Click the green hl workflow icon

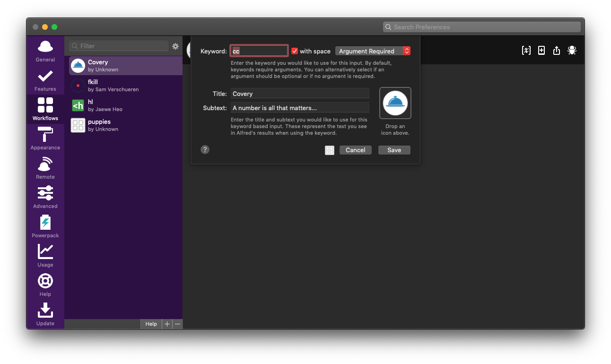tap(78, 105)
